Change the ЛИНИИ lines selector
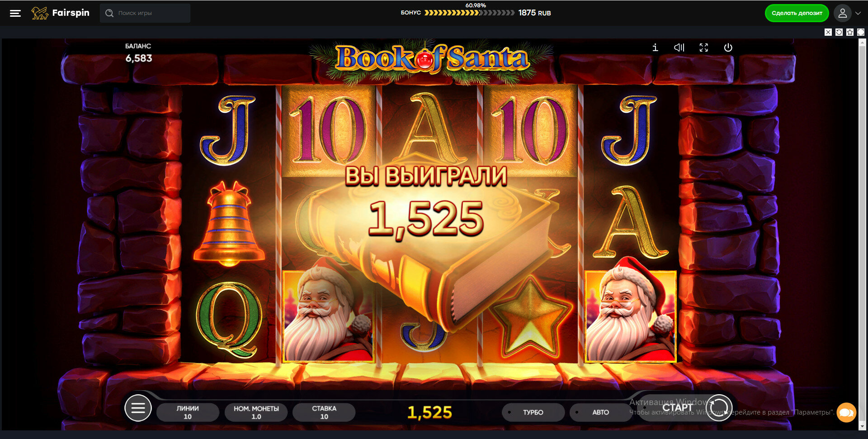 188,412
